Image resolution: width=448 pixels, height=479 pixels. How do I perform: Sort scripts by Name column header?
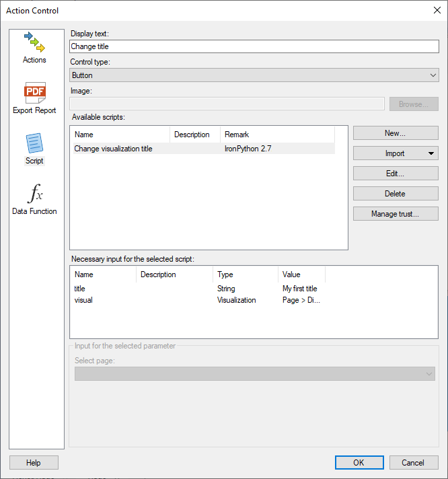[x=121, y=135]
